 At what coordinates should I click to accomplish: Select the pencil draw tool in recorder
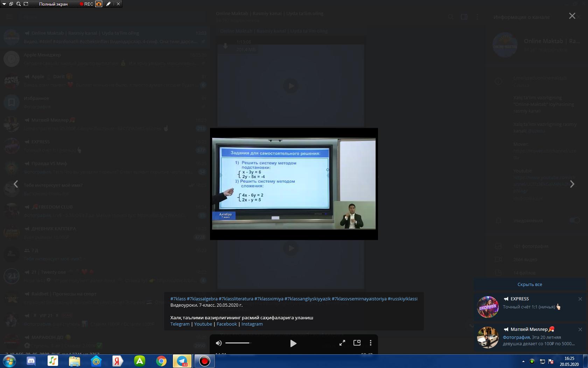coord(108,4)
